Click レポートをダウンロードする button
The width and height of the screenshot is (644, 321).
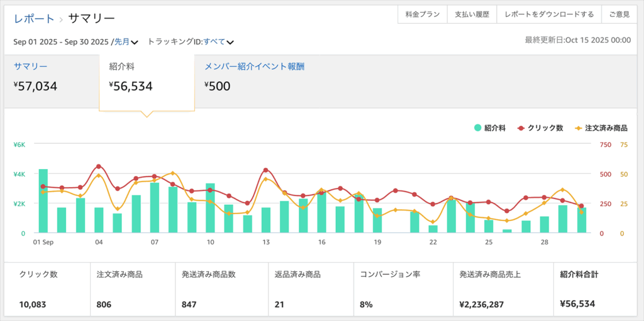pos(549,14)
